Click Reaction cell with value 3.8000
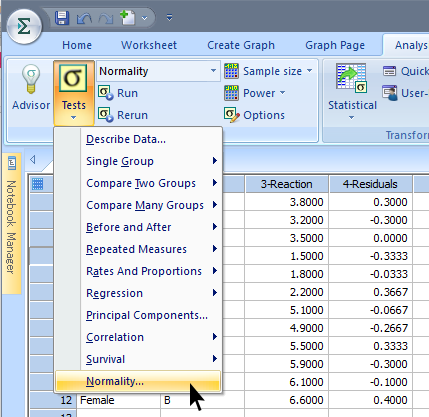This screenshot has width=429, height=417. pyautogui.click(x=287, y=202)
